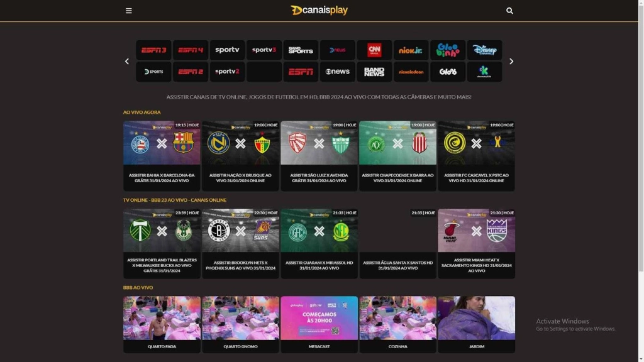This screenshot has height=362, width=644.
Task: Open the Gloobinho channel logo
Action: tap(448, 50)
